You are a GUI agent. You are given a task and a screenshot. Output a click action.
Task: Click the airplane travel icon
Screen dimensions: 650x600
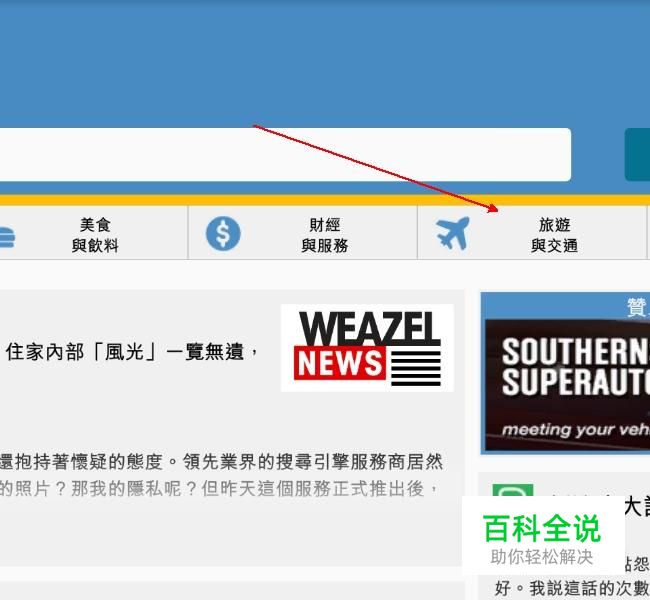(x=453, y=233)
